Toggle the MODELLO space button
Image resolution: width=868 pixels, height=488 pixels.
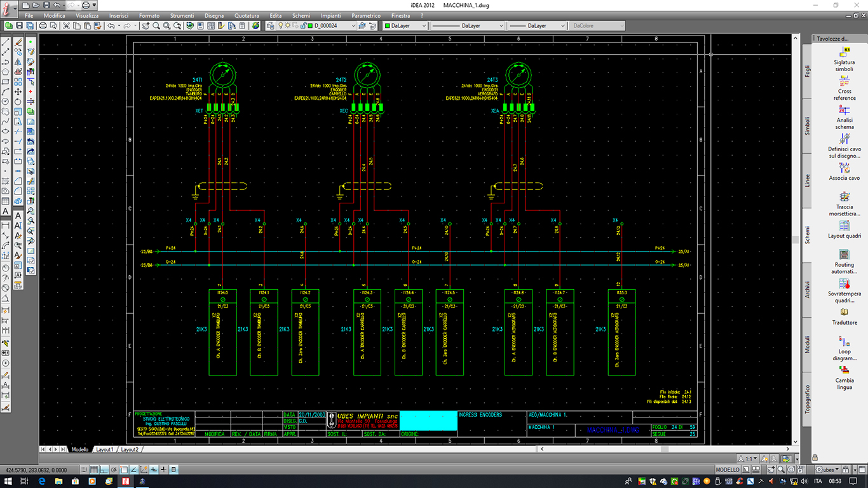click(x=728, y=470)
